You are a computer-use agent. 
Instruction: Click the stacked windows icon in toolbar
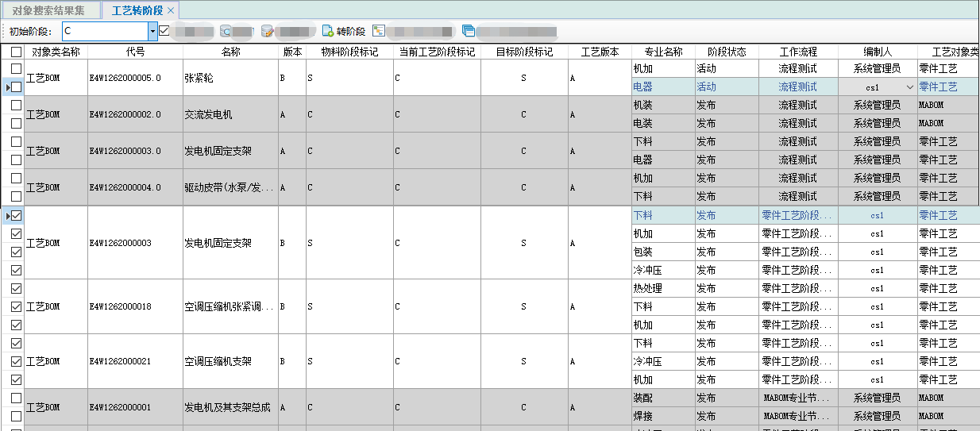tap(469, 32)
